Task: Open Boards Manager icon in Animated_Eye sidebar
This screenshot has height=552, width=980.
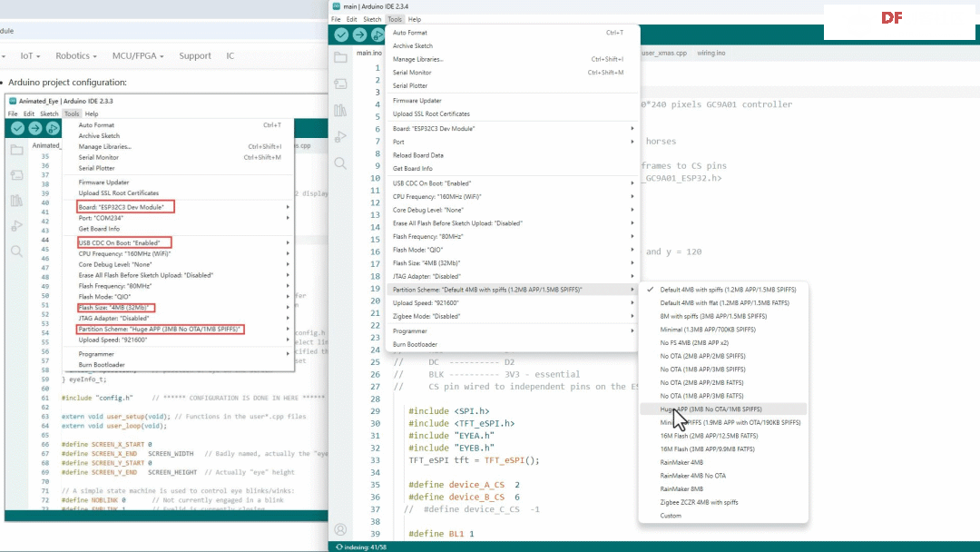Action: [x=17, y=175]
